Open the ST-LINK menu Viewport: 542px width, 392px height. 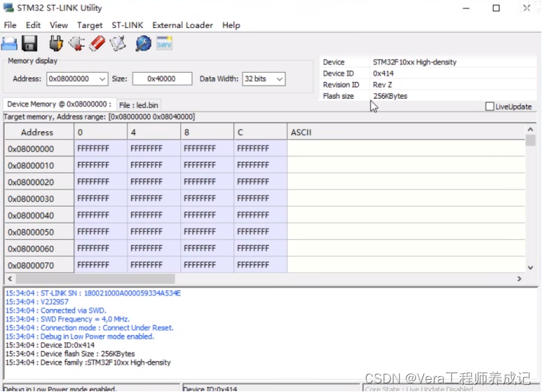pos(127,25)
